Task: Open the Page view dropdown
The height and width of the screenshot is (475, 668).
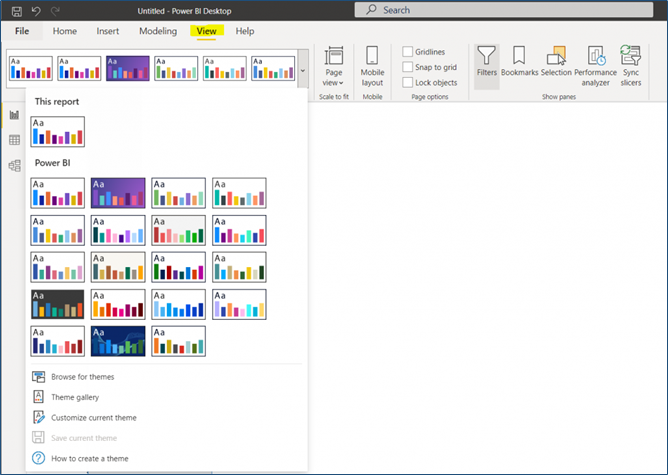Action: pos(334,66)
